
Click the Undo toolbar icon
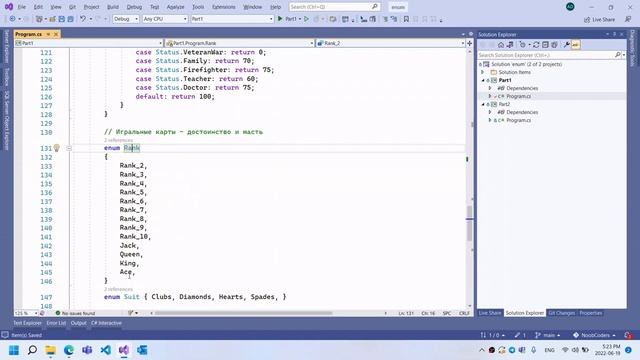coord(83,19)
